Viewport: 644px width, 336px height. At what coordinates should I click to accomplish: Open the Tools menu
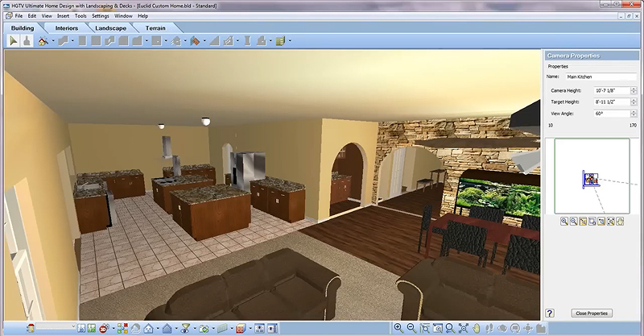pos(80,16)
